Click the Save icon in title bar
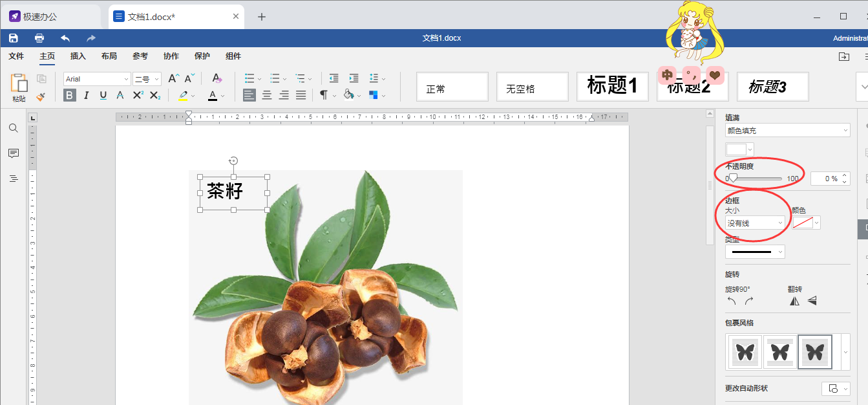Image resolution: width=868 pixels, height=405 pixels. [14, 38]
